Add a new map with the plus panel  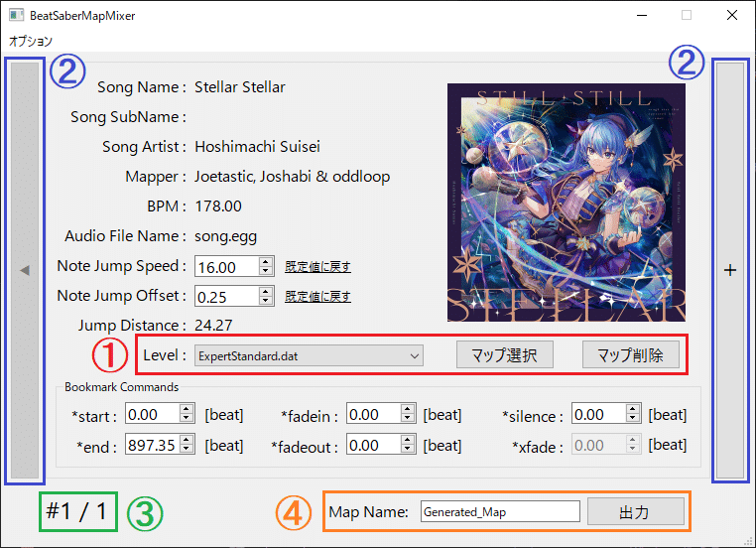click(730, 270)
